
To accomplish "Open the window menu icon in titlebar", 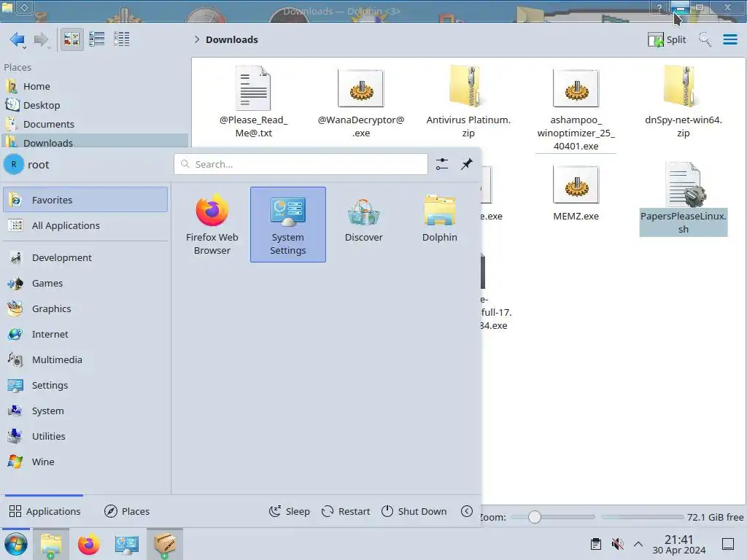I will (x=7, y=7).
